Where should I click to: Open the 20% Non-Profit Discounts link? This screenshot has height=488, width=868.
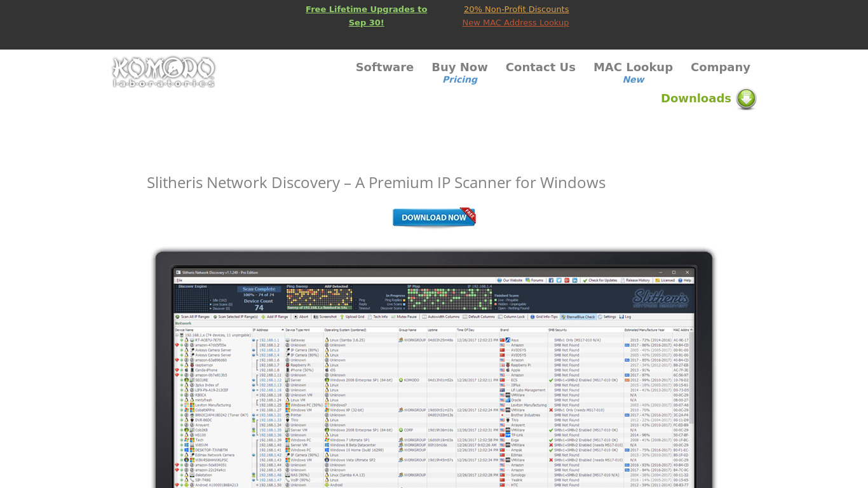pos(516,10)
